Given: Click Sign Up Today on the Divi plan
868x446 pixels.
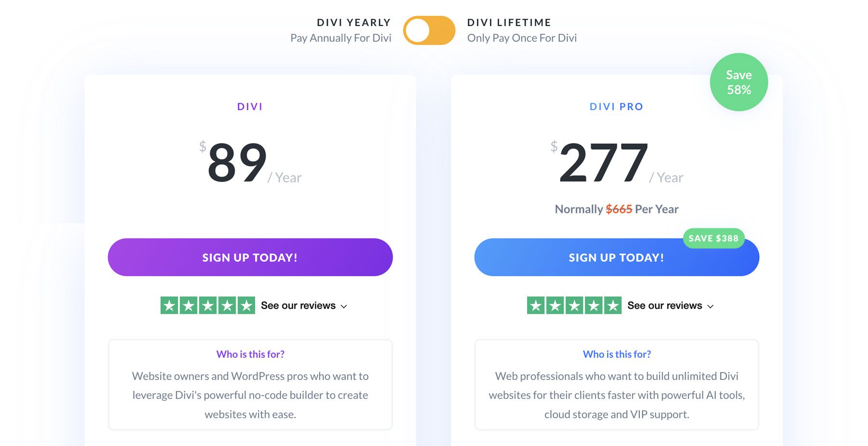Looking at the screenshot, I should click(x=250, y=257).
